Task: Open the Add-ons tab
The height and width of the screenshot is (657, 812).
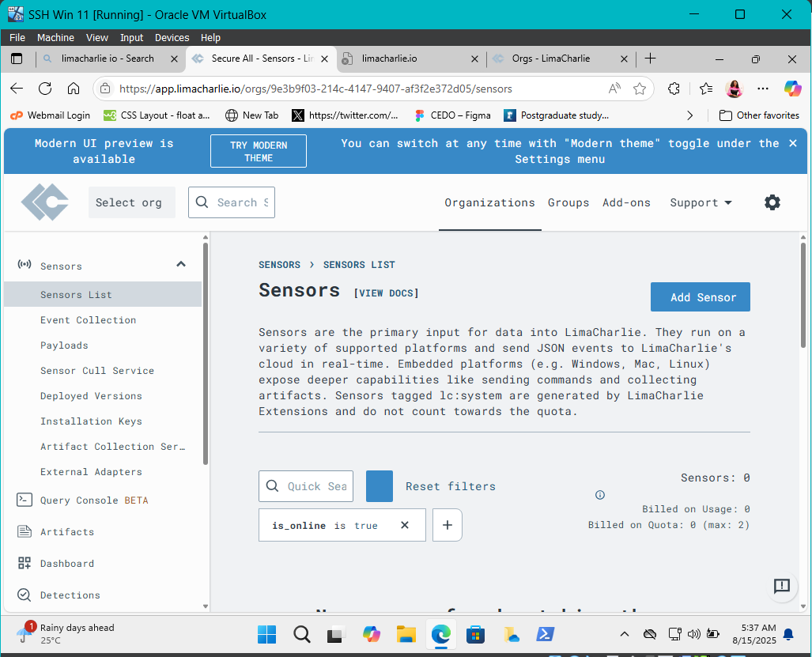Action: [626, 202]
